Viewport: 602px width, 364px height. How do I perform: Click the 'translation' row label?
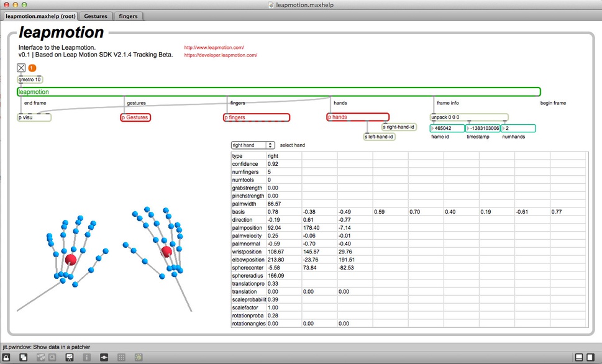pyautogui.click(x=245, y=292)
